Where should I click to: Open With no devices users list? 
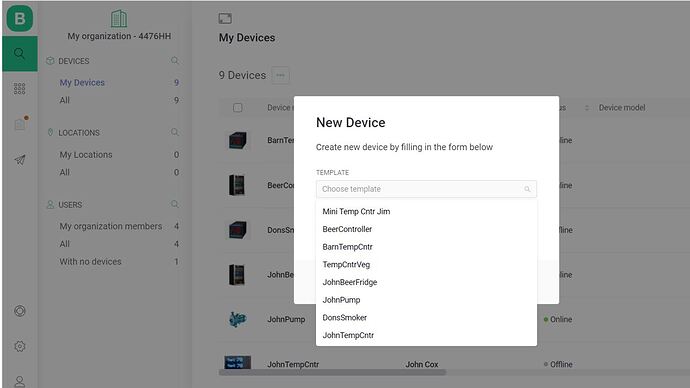pyautogui.click(x=90, y=262)
